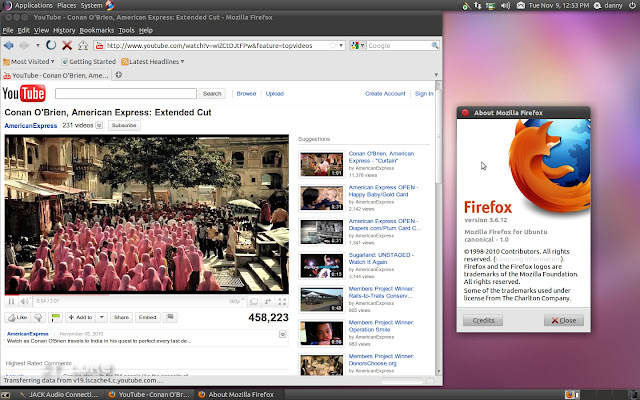Open the recent pages history dropdown arrow
640x400 pixels.
point(38,45)
